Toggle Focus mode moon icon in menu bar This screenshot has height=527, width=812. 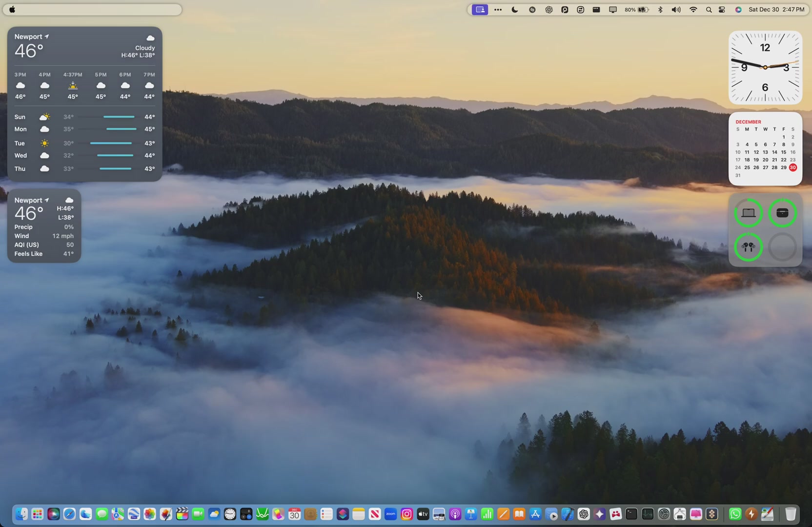tap(515, 10)
